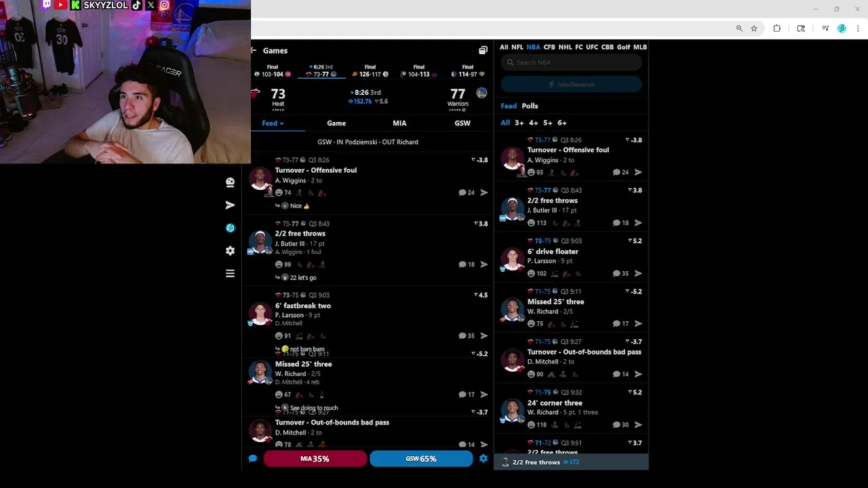This screenshot has width=868, height=488.
Task: Open the Final 126-117 game score
Action: click(x=370, y=71)
